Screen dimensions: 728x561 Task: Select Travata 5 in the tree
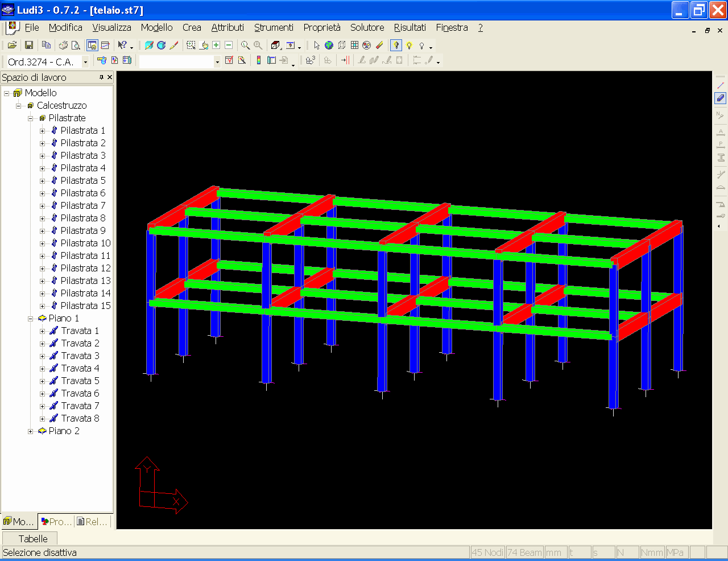pos(80,381)
